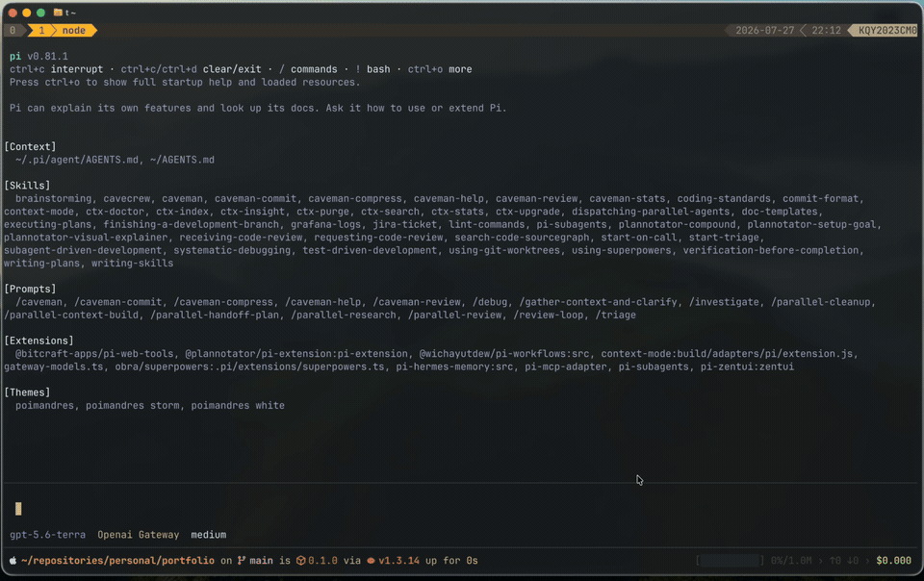
Task: Click the pi-zentui:zentui extension
Action: coord(747,366)
